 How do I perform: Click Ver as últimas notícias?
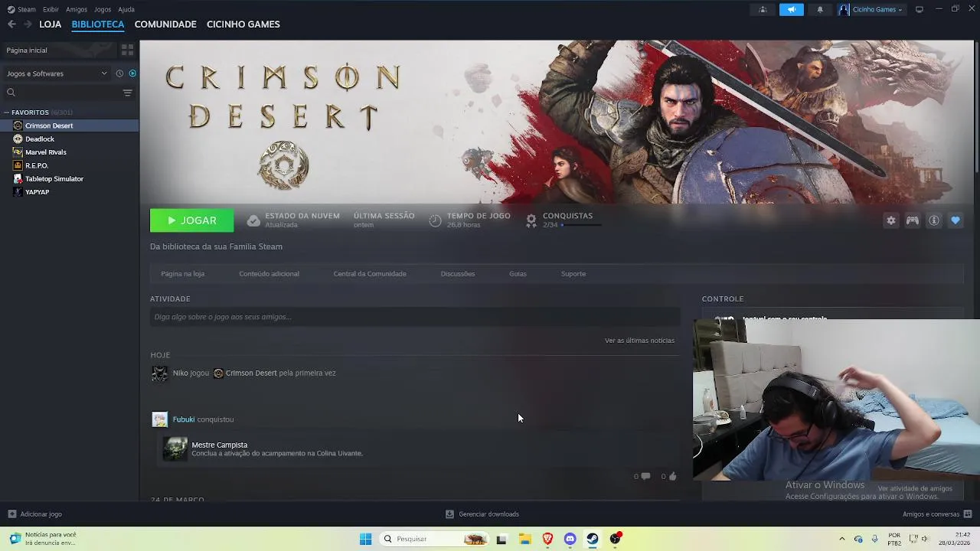pyautogui.click(x=639, y=341)
